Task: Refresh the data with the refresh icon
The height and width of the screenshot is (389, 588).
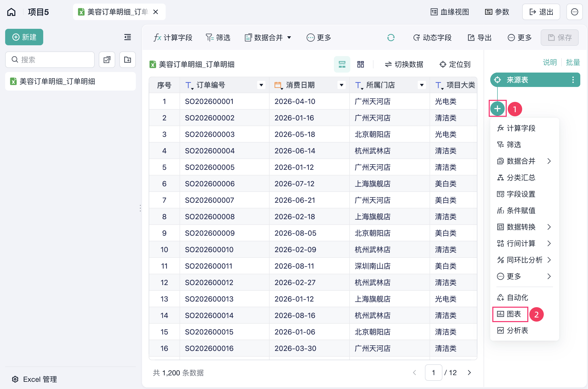Action: click(x=391, y=38)
